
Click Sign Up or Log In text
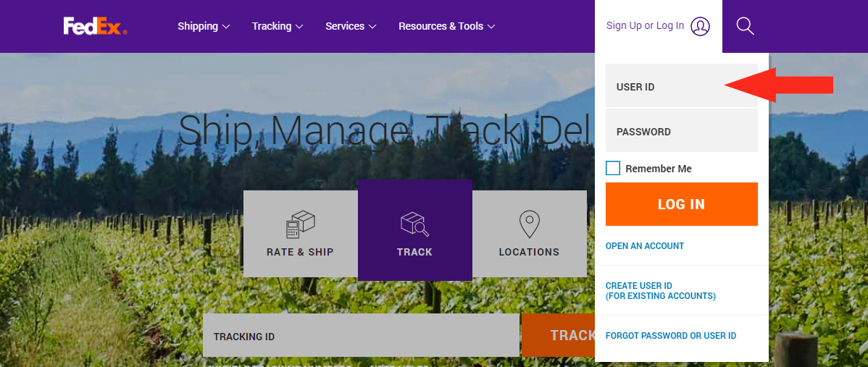click(x=645, y=26)
